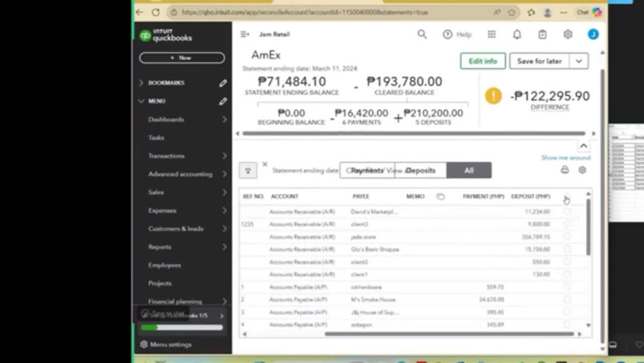Check the jade store deposit row
The height and width of the screenshot is (363, 644).
pos(567,237)
